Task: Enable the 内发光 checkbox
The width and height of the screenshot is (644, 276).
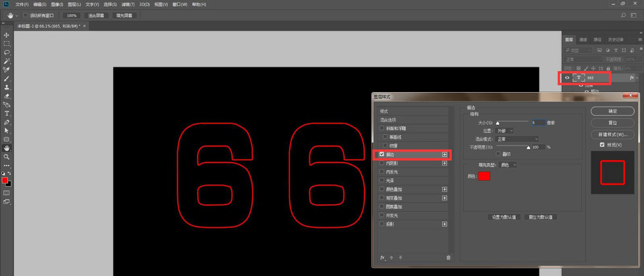Action: pos(382,172)
